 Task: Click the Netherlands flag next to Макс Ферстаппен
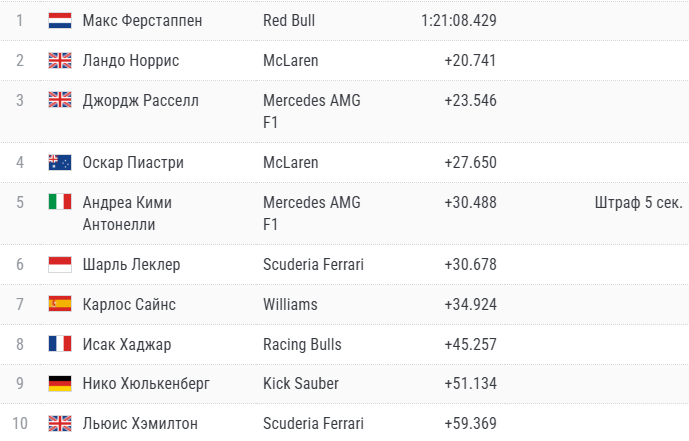pyautogui.click(x=60, y=20)
